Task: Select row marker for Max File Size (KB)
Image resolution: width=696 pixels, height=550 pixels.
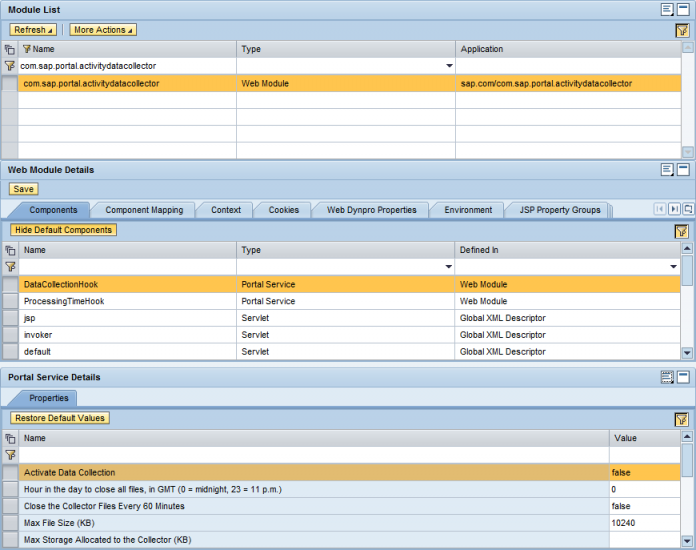Action: [10, 523]
